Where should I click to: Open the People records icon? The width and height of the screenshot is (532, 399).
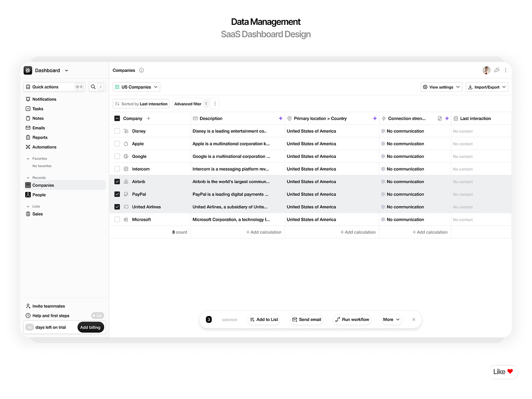coord(28,195)
